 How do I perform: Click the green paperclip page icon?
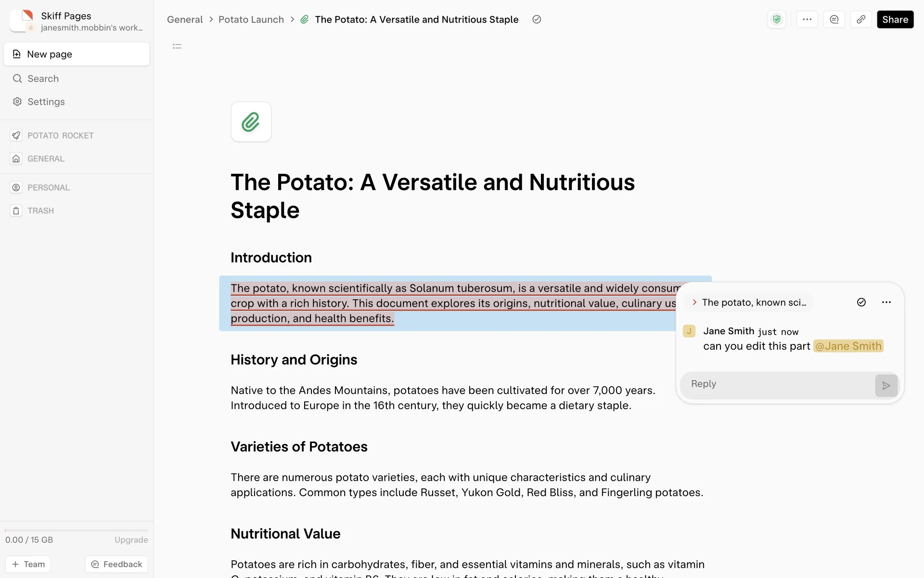pos(251,122)
